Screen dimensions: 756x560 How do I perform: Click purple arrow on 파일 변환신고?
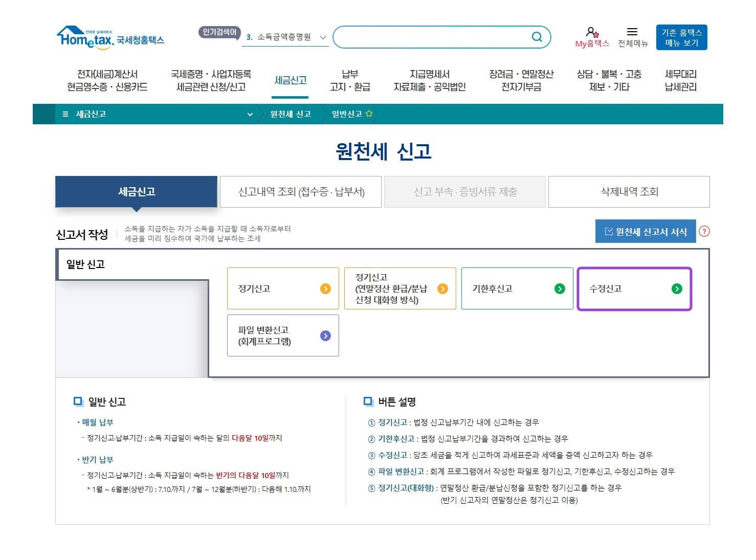325,336
